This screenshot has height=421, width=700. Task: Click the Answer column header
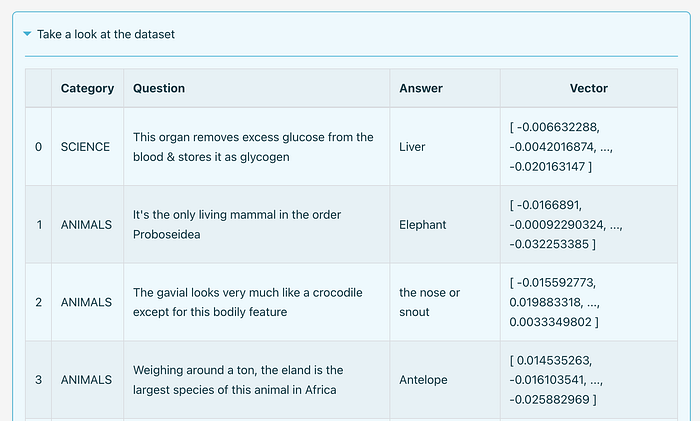421,88
